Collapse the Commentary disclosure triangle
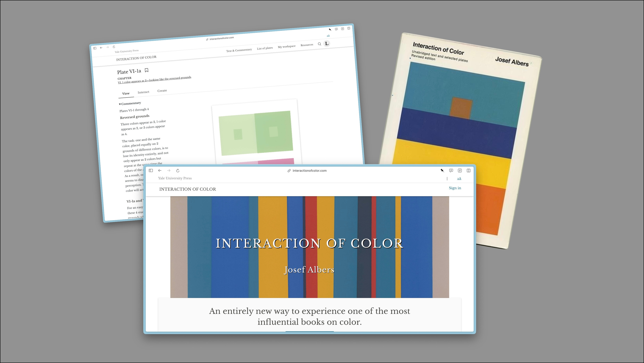 [120, 104]
